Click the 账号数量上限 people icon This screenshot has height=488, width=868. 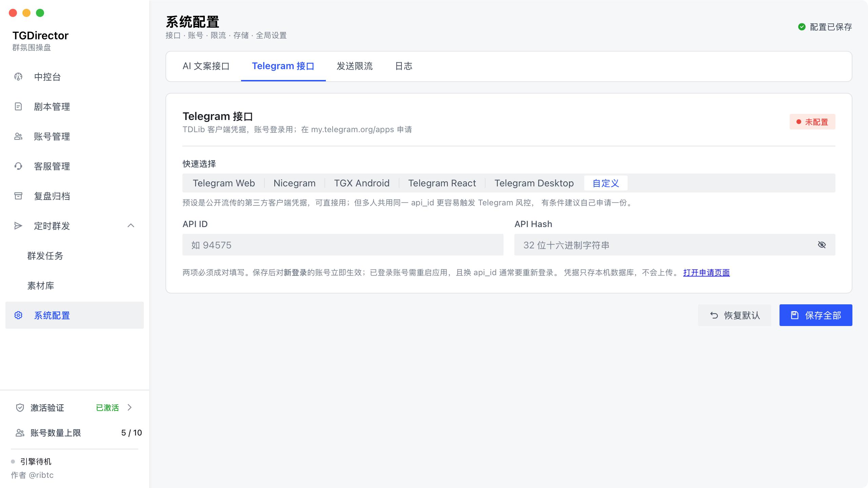(x=20, y=433)
